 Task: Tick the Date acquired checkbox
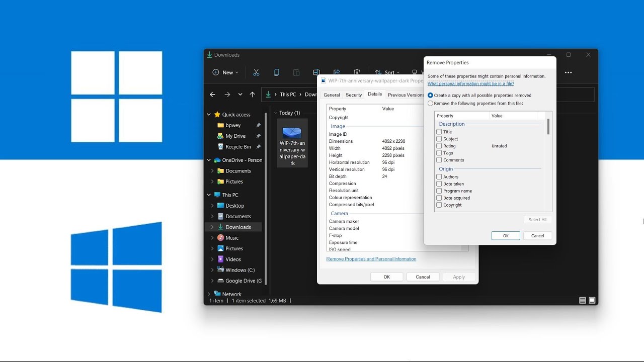tap(439, 198)
